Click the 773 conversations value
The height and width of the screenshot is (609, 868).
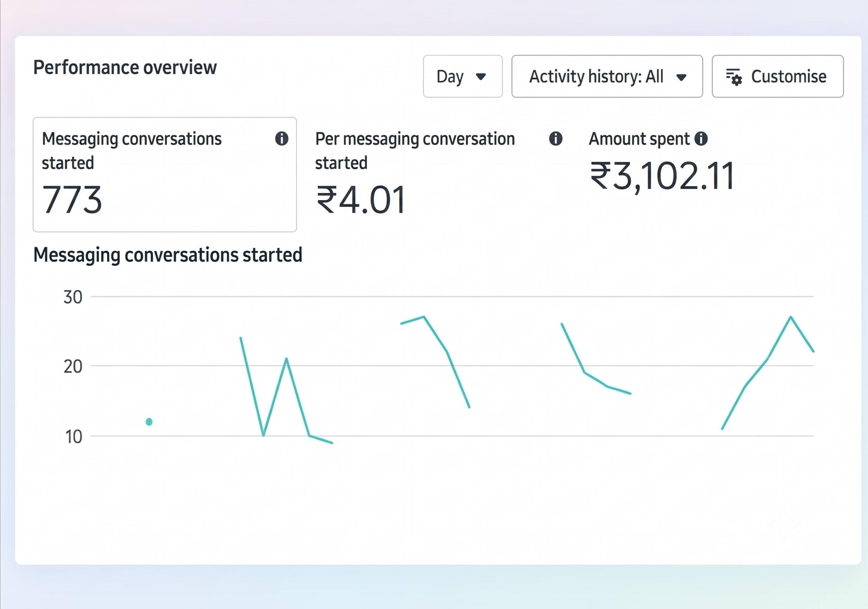(72, 200)
